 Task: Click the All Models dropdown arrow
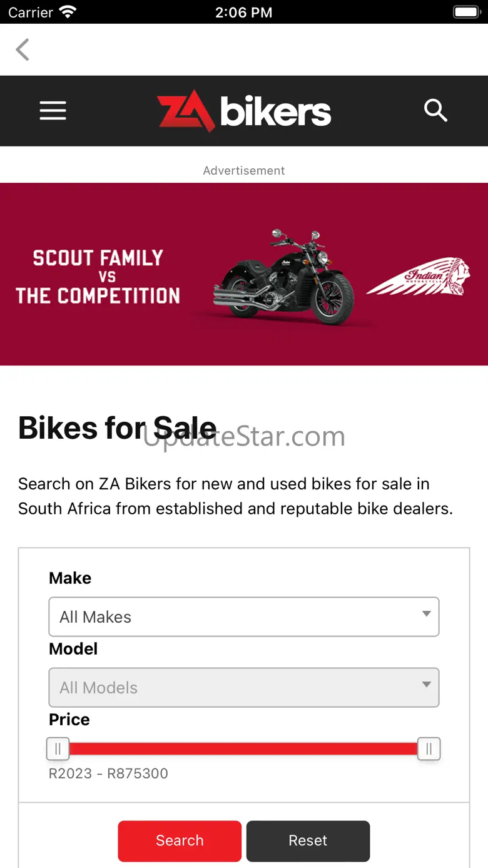pyautogui.click(x=426, y=685)
